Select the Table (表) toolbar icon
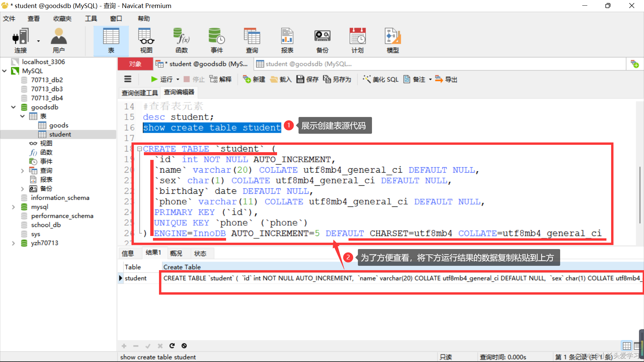 click(x=111, y=41)
